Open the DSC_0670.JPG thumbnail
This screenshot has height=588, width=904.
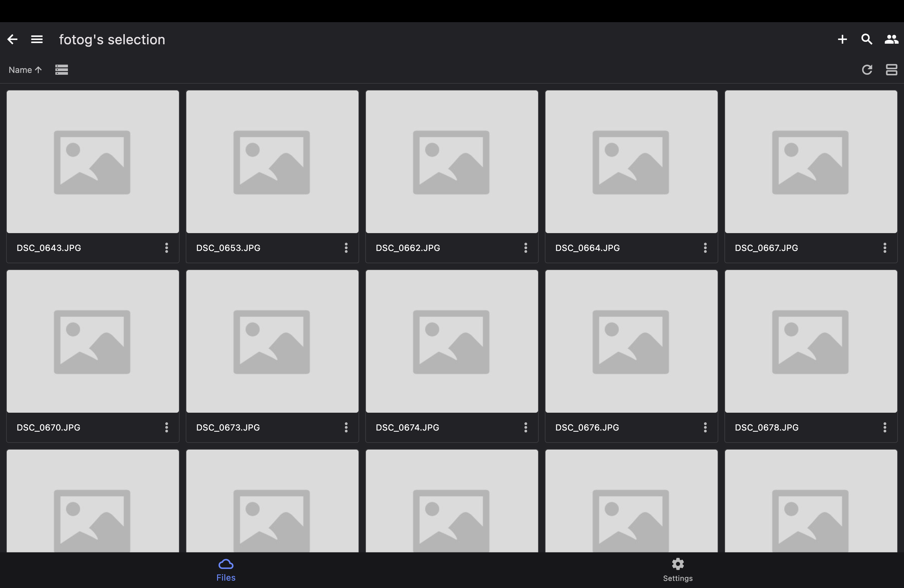[x=93, y=341]
